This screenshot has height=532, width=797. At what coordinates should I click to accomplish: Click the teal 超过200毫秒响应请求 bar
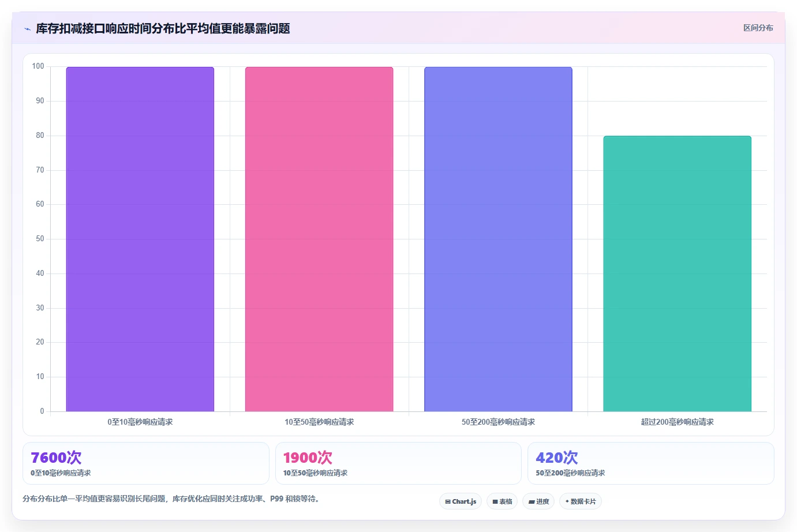coord(678,274)
